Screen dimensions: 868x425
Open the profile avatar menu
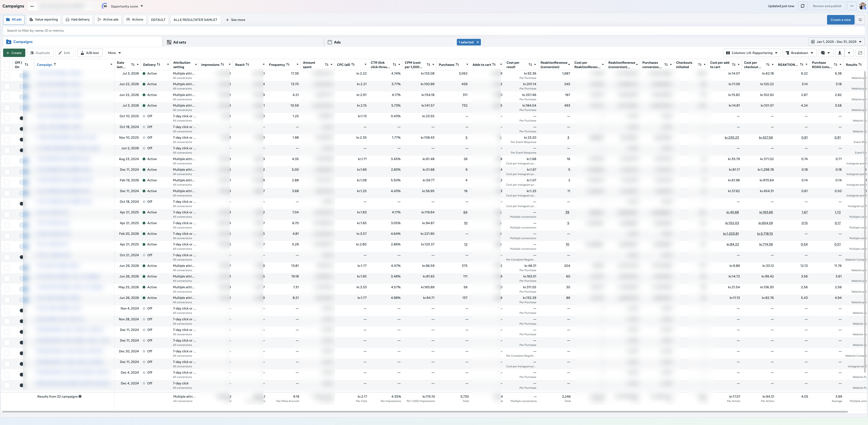tap(863, 6)
